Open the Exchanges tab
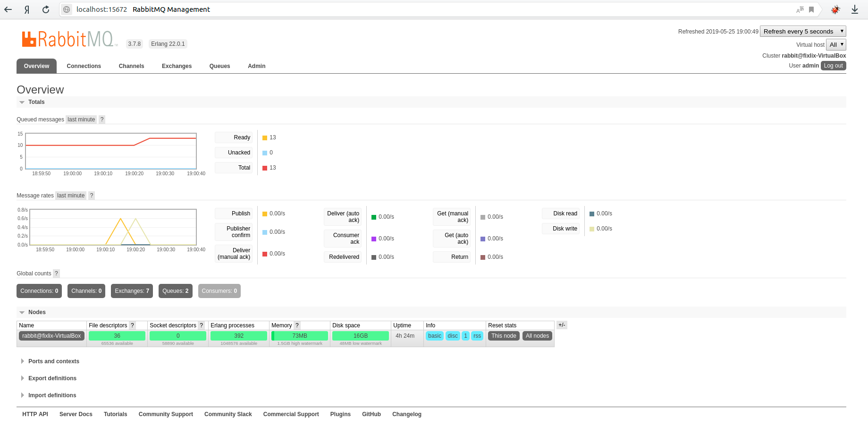 coord(177,66)
